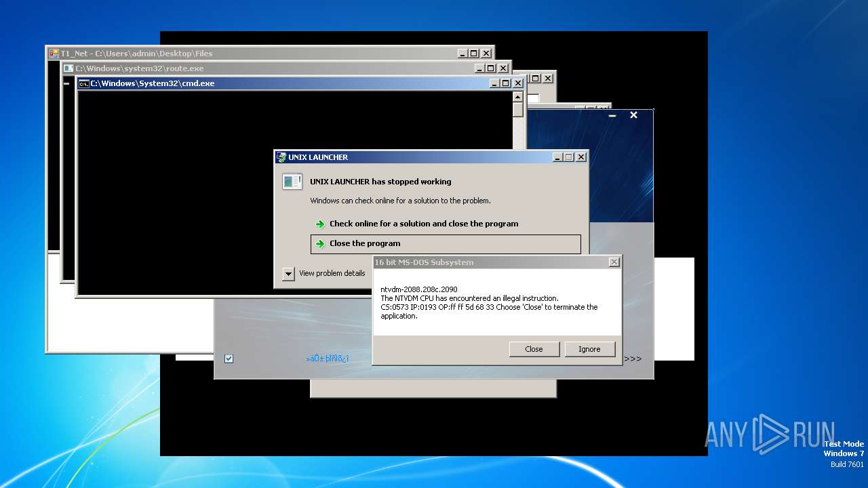Click 'The NTVDM CPU has encountered' message text
Screen dimensions: 868x488
pyautogui.click(x=469, y=298)
